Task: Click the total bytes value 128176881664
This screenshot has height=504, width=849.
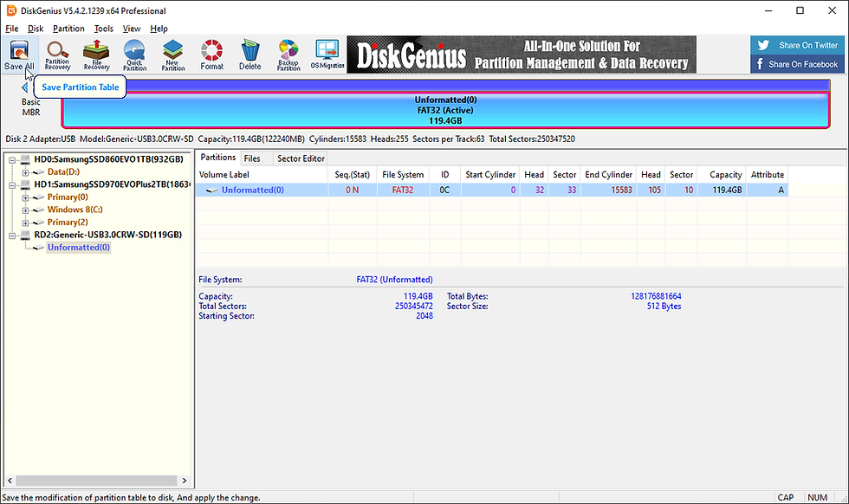Action: coord(656,297)
